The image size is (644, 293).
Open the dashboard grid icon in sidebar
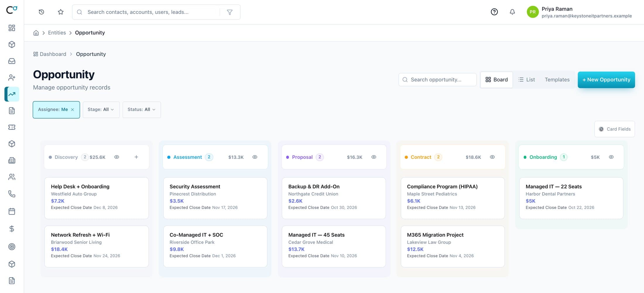click(12, 28)
